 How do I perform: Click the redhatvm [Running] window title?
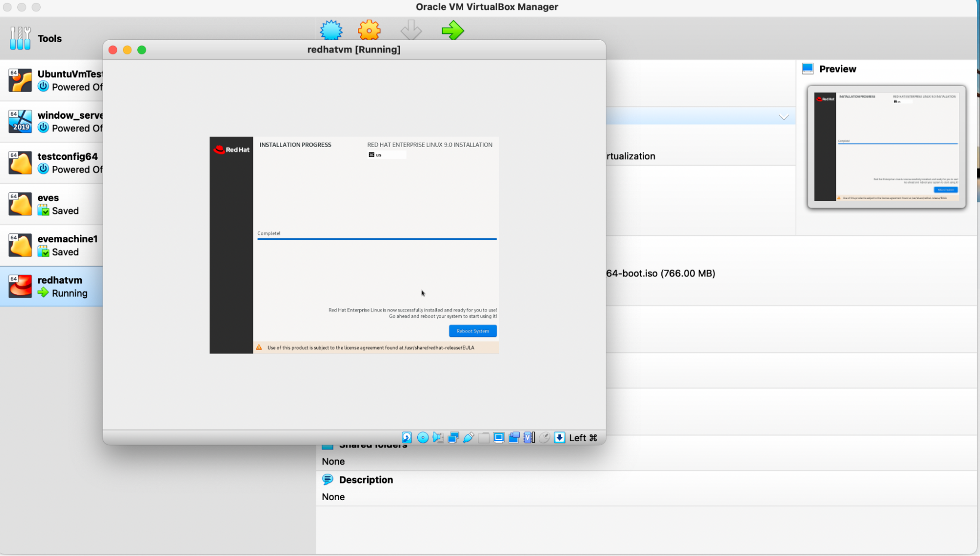pyautogui.click(x=354, y=50)
